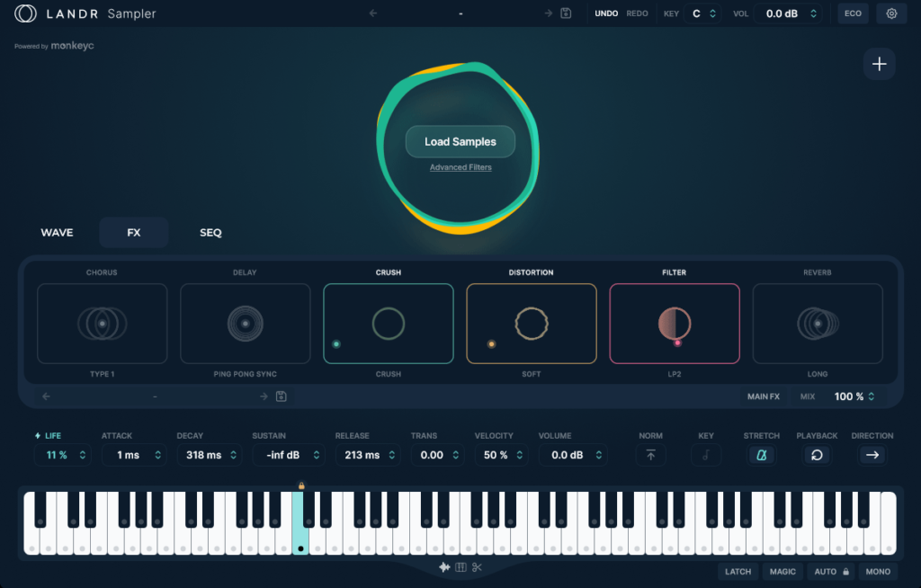Click the KEY note icon button
The width and height of the screenshot is (921, 588).
coord(706,455)
